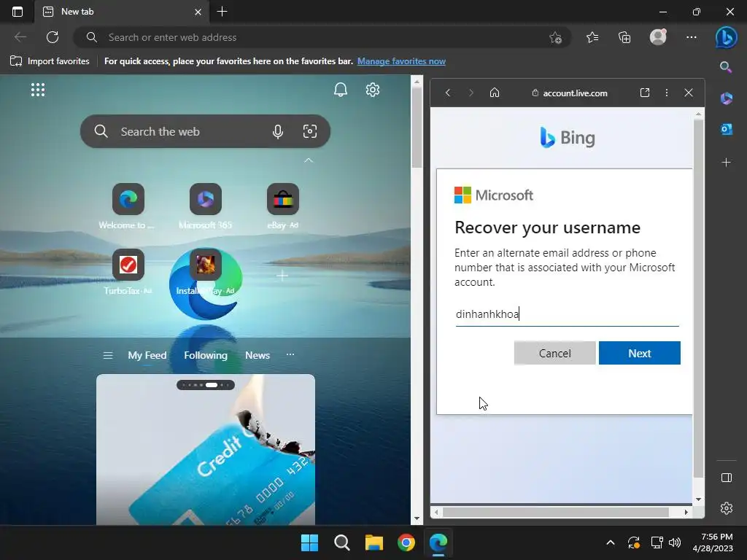The width and height of the screenshot is (747, 560).
Task: Go forward in the sidebar panel
Action: point(471,93)
